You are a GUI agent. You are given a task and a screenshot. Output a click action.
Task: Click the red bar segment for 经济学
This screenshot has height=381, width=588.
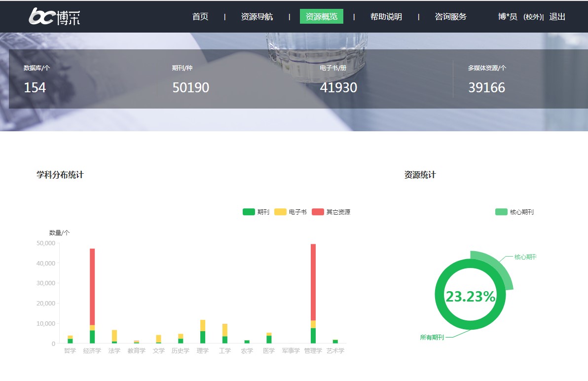point(92,286)
